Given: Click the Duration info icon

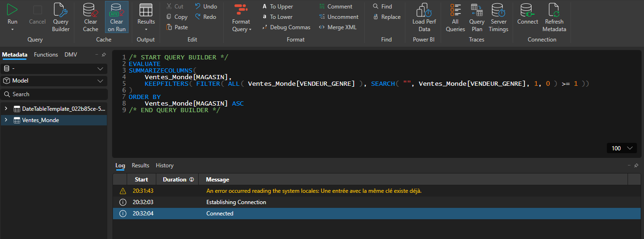Looking at the screenshot, I should pyautogui.click(x=192, y=180).
